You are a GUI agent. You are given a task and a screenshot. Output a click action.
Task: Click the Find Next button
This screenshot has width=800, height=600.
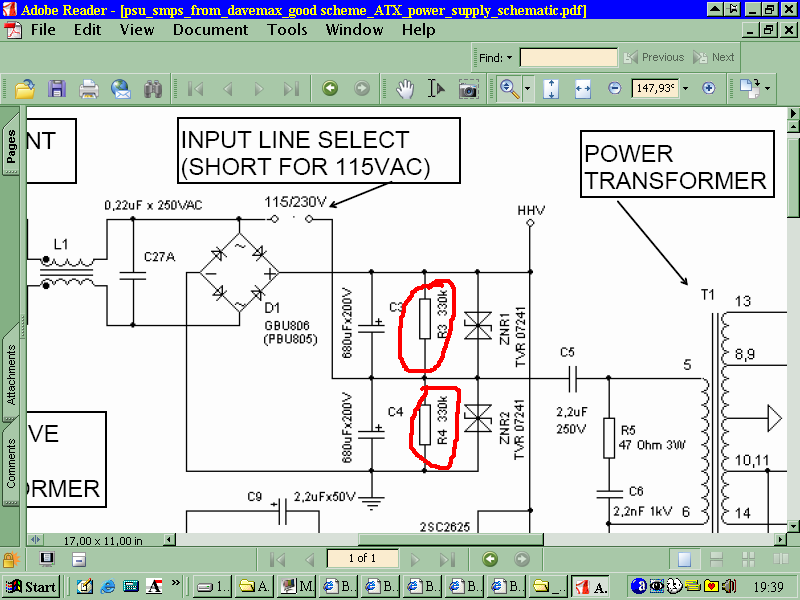713,57
